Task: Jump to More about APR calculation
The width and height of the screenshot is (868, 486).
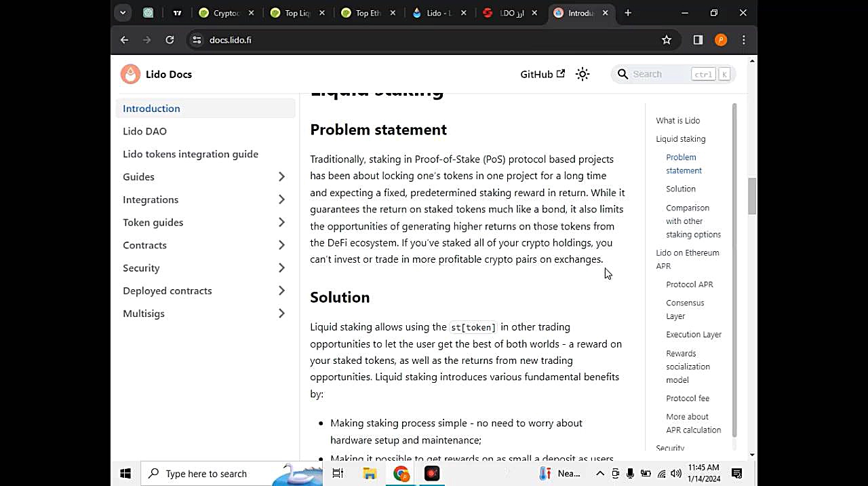Action: click(x=693, y=423)
